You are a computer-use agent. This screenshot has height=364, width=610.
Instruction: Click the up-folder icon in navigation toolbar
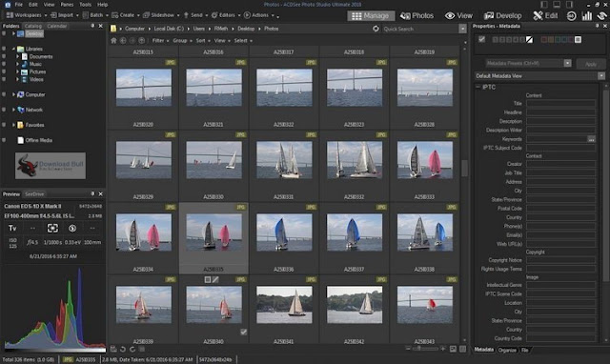click(142, 40)
